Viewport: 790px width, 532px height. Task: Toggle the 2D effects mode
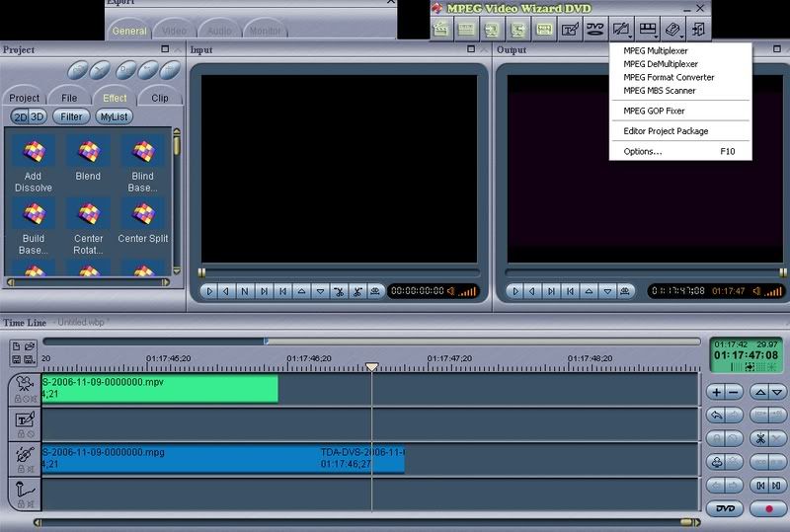click(x=20, y=116)
